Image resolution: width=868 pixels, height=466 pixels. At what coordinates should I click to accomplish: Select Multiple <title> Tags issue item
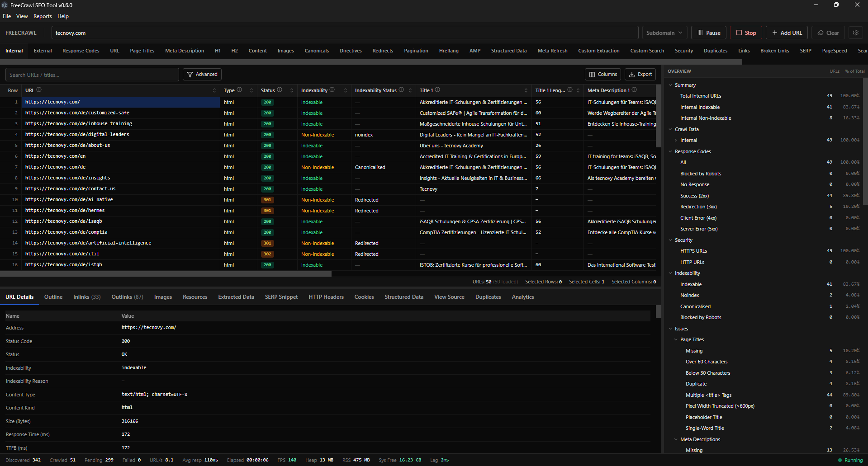pos(708,395)
